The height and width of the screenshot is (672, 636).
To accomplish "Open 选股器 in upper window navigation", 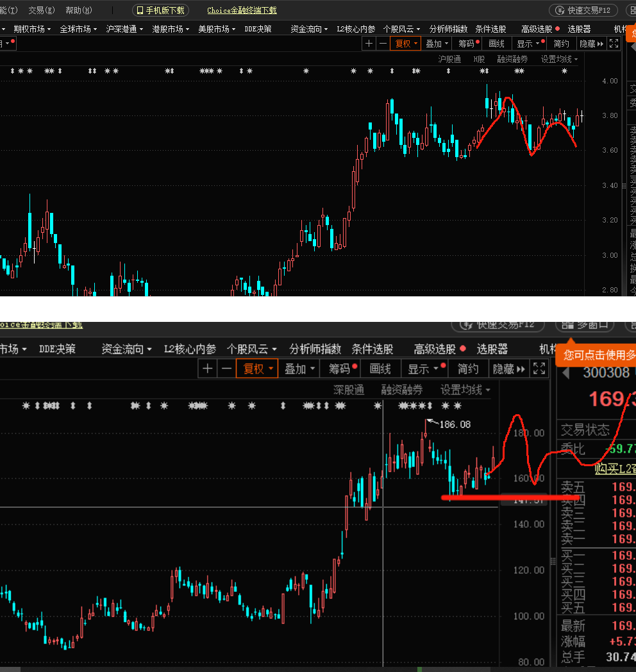I will pos(579,29).
